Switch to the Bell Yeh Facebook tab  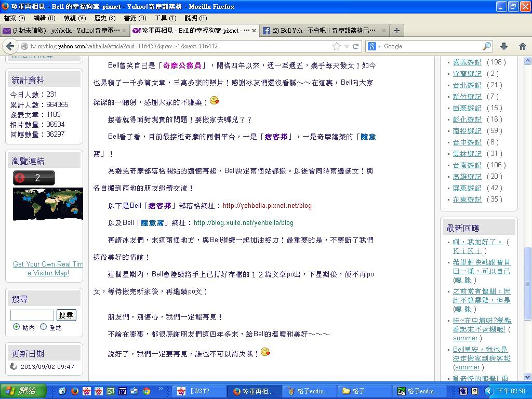pyautogui.click(x=325, y=31)
